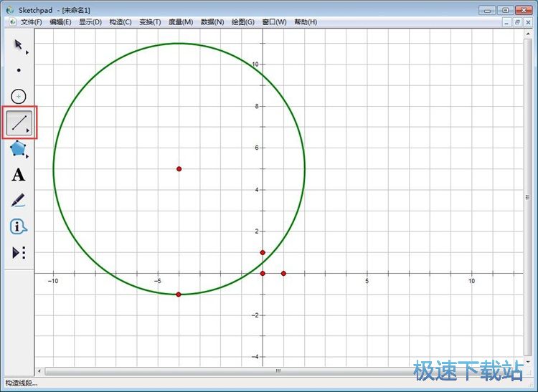The height and width of the screenshot is (392, 538).
Task: Select the Point tool
Action: coord(19,70)
